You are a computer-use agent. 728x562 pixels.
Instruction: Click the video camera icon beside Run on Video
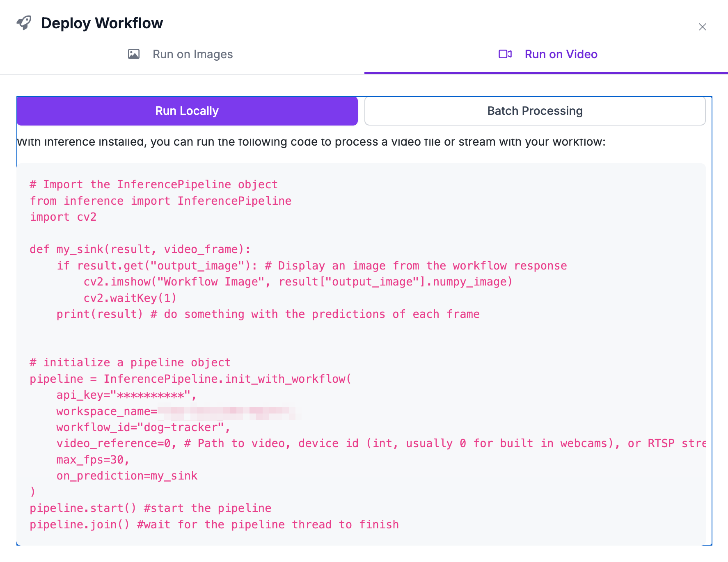(x=505, y=54)
